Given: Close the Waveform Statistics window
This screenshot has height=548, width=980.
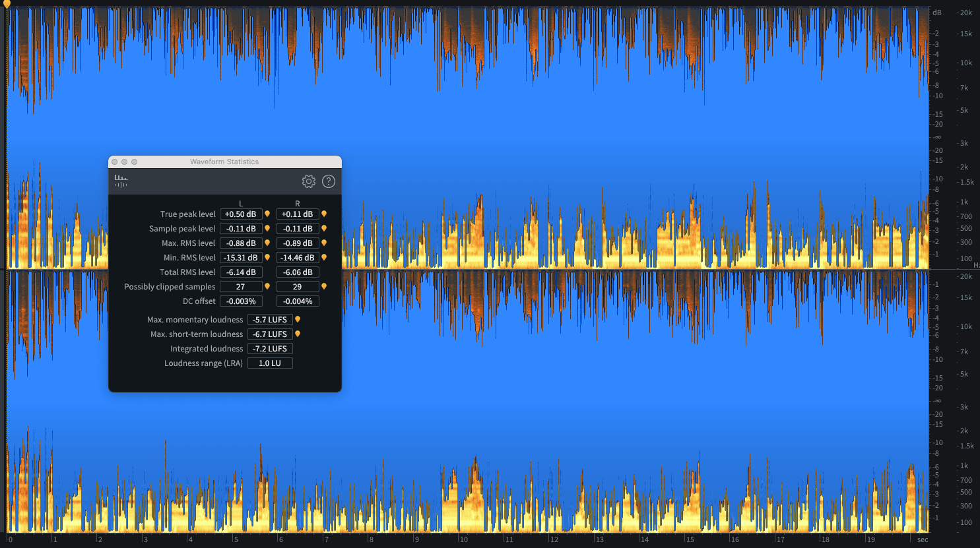Looking at the screenshot, I should pyautogui.click(x=115, y=162).
